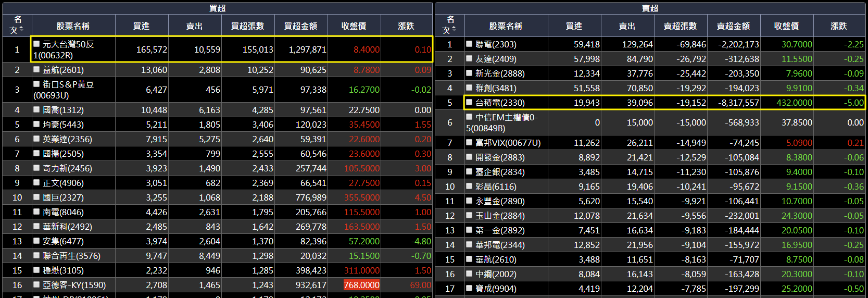
Task: Open stock 開發金(2883)
Action: (500, 157)
